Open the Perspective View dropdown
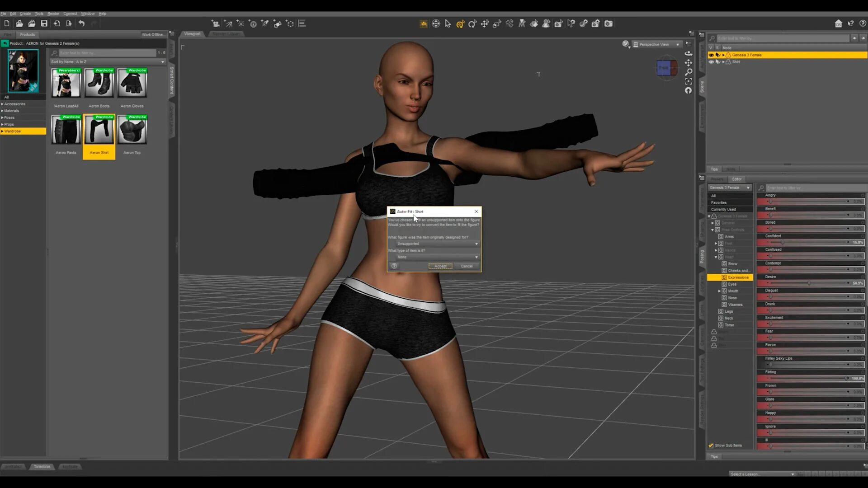The width and height of the screenshot is (868, 488). 657,44
